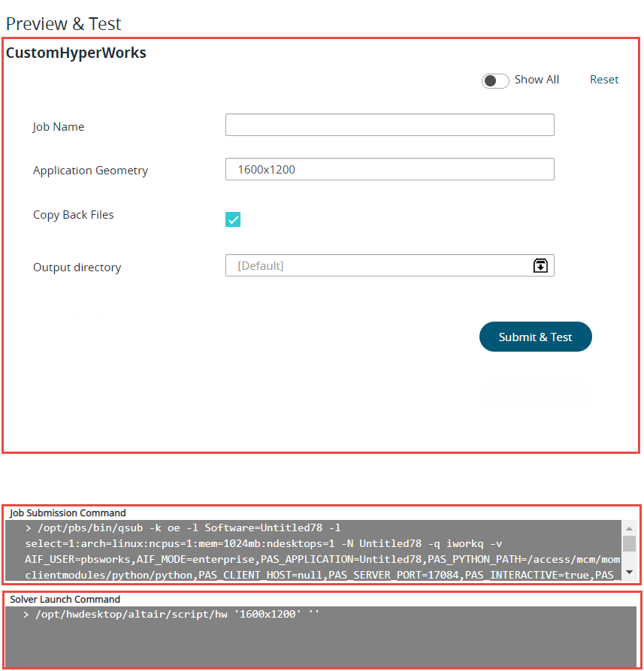Screen dimensions: 644x671
Task: Click the Copy Back Files label
Action: pos(73,215)
